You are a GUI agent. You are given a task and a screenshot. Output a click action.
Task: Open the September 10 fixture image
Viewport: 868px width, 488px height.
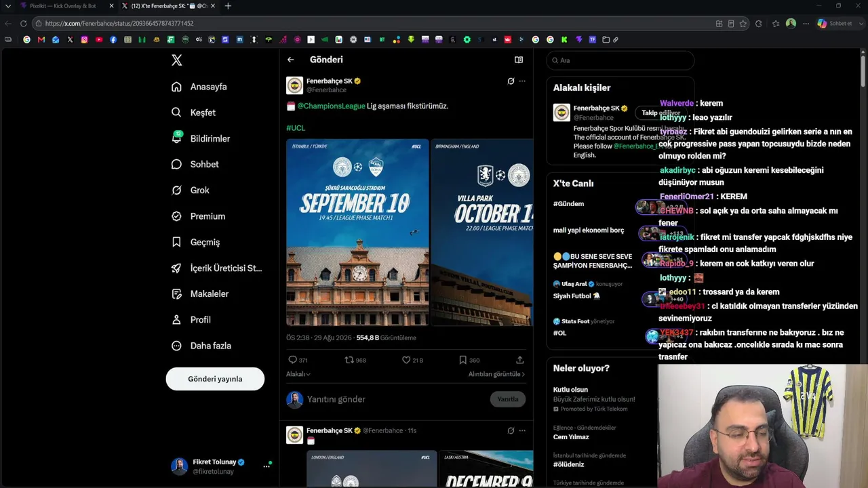point(357,232)
